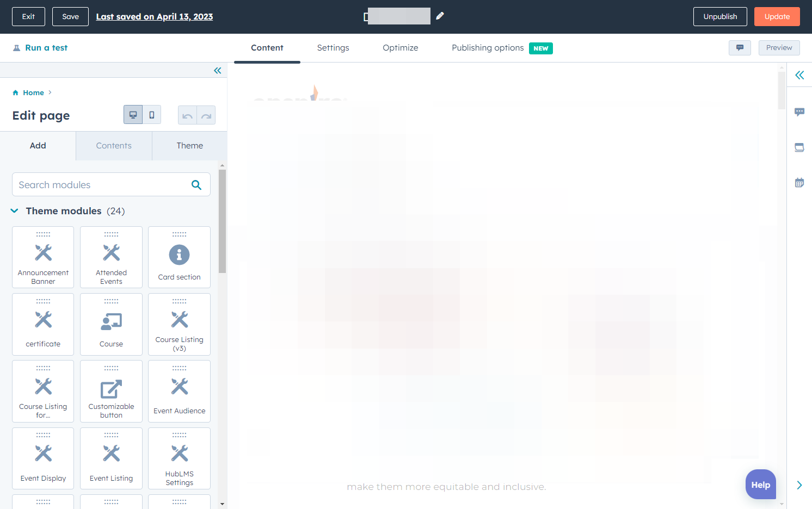This screenshot has height=509, width=812.
Task: Click the pencil icon to rename page
Action: [x=440, y=16]
